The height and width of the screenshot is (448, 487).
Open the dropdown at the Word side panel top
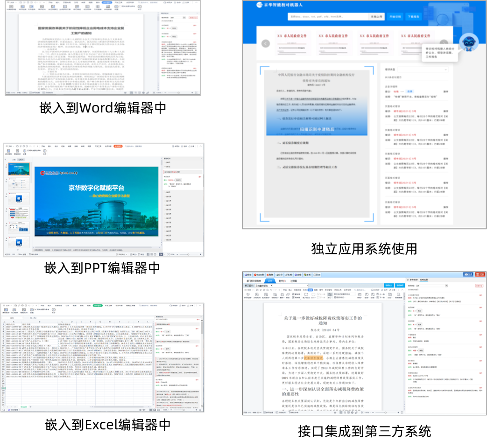[x=177, y=18]
